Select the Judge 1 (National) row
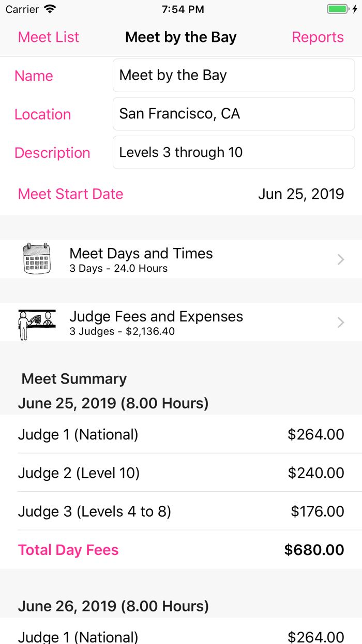This screenshot has width=362, height=644. point(181,434)
